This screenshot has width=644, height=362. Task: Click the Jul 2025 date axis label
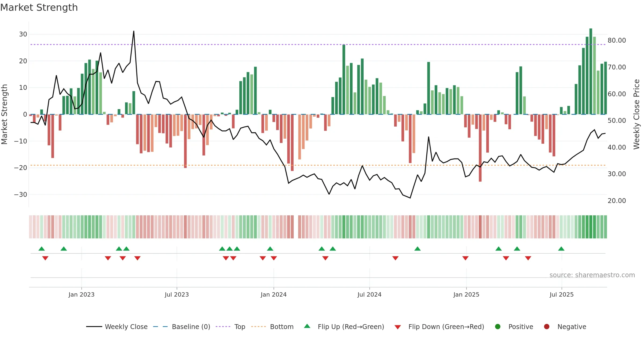pyautogui.click(x=562, y=294)
